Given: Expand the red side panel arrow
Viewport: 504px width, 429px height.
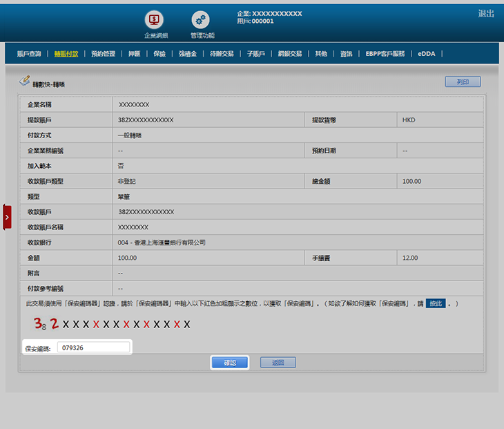Looking at the screenshot, I should click(7, 217).
